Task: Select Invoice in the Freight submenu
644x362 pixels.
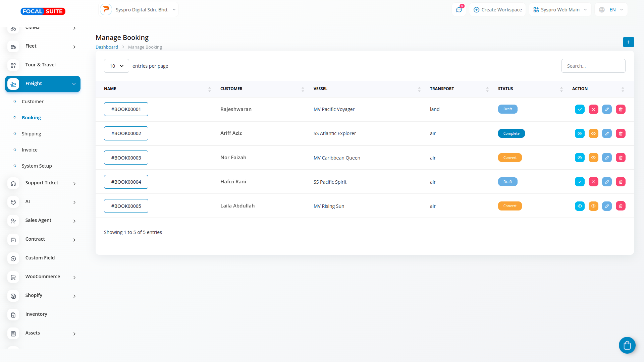Action: tap(30, 150)
